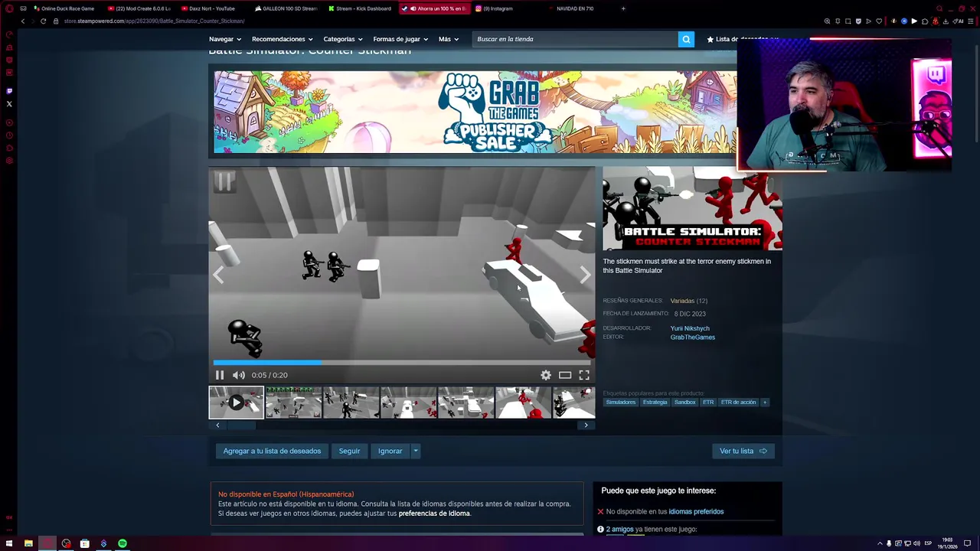Open the Twitch icon in the browser sidebar

[x=9, y=91]
